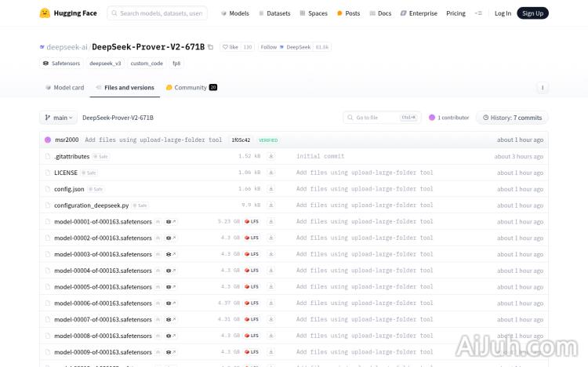Click the Hugging Face logo
The height and width of the screenshot is (367, 588).
[68, 13]
